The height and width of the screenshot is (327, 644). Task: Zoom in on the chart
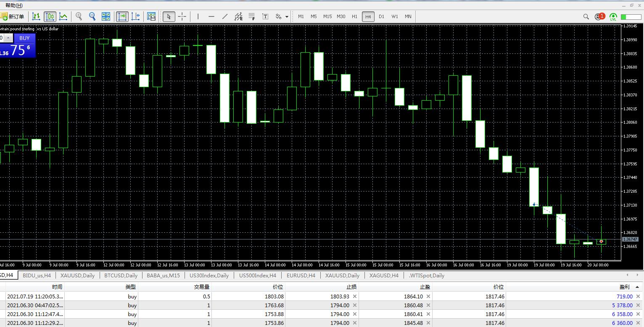coord(79,16)
